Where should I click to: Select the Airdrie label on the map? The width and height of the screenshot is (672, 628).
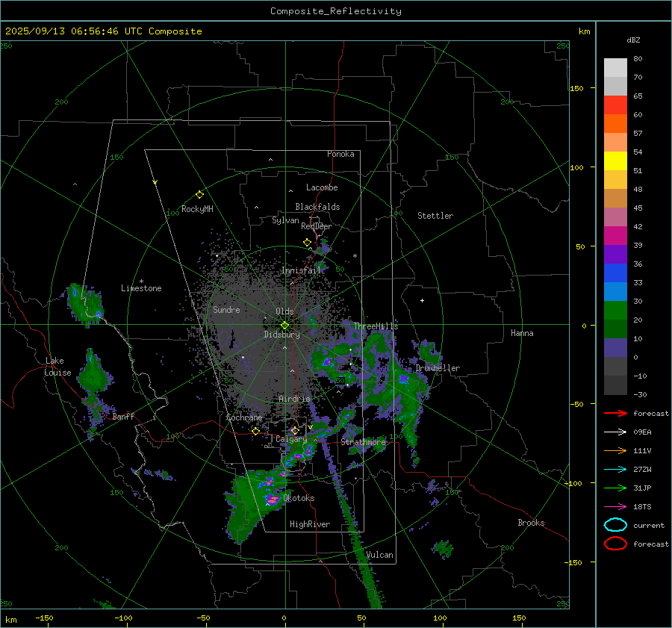[x=294, y=399]
